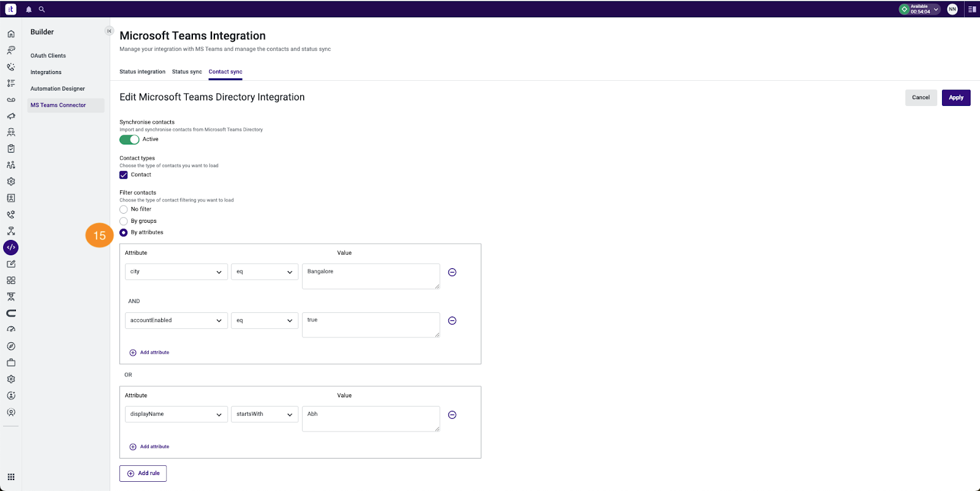Open the home icon in sidebar
980x491 pixels.
point(11,34)
